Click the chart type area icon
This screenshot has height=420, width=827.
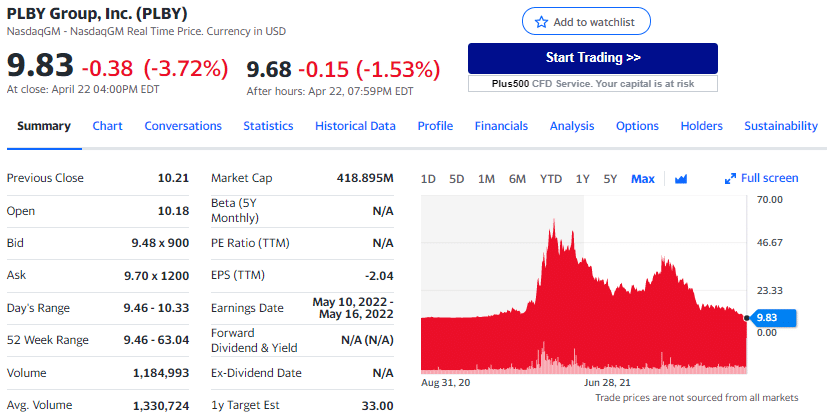coord(681,179)
